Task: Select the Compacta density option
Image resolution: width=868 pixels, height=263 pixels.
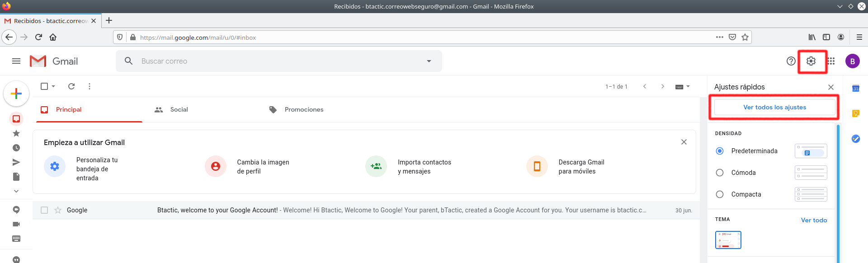Action: coord(720,194)
